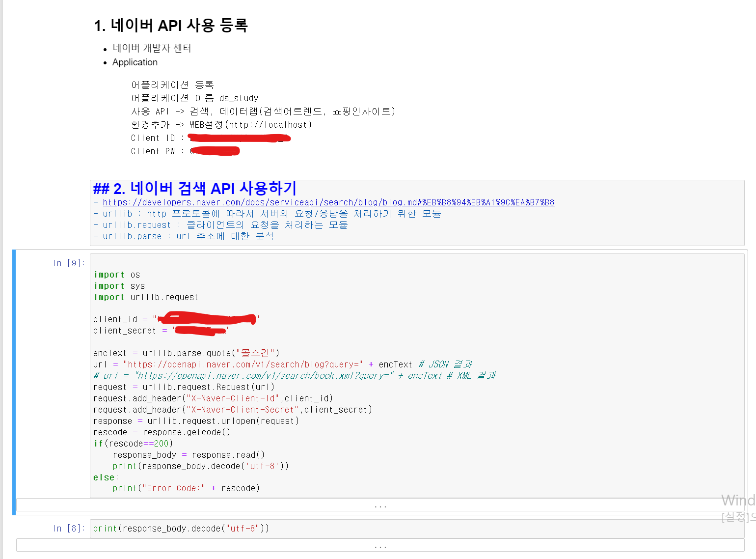Click the 'print("Error Code:" + rescode)' line
The width and height of the screenshot is (756, 559).
187,488
